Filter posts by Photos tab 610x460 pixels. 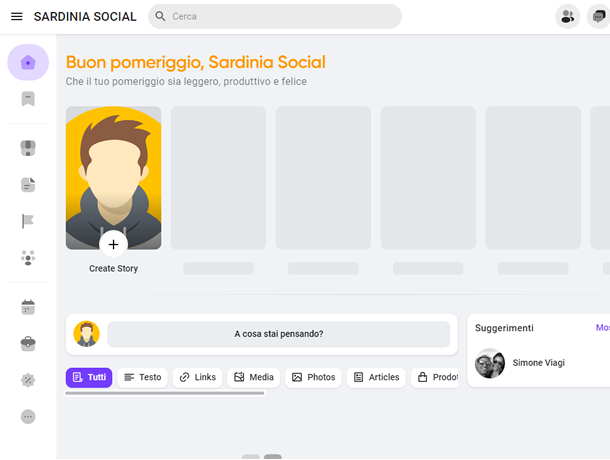pyautogui.click(x=313, y=377)
